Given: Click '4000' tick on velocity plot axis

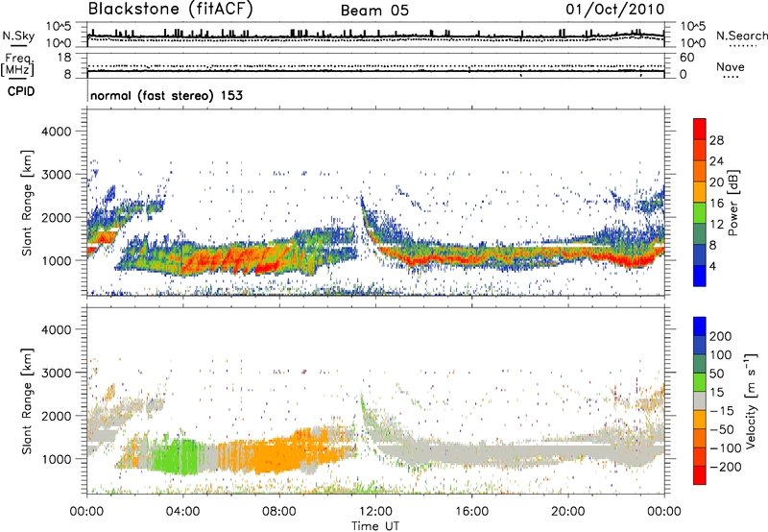Looking at the screenshot, I should click(x=56, y=329).
